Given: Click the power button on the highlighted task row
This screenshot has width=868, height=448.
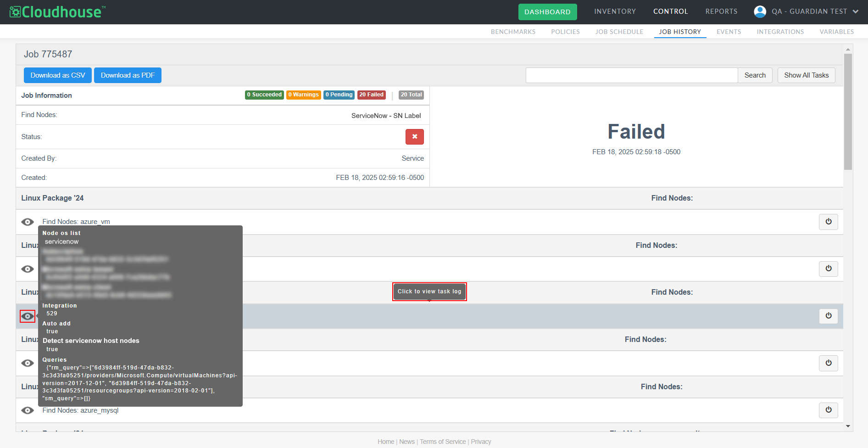Looking at the screenshot, I should [828, 316].
